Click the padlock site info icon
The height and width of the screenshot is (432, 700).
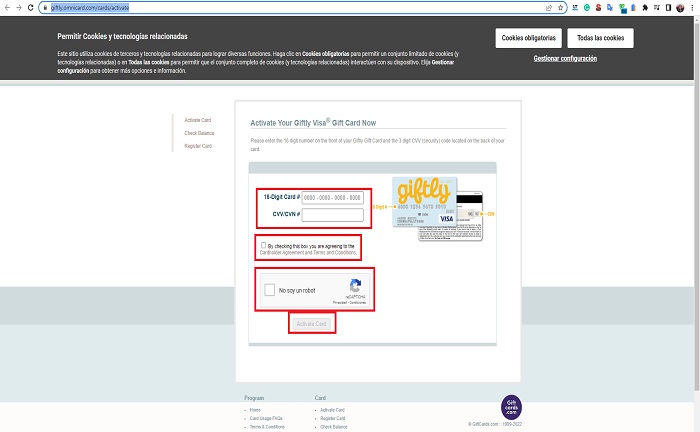(x=45, y=8)
